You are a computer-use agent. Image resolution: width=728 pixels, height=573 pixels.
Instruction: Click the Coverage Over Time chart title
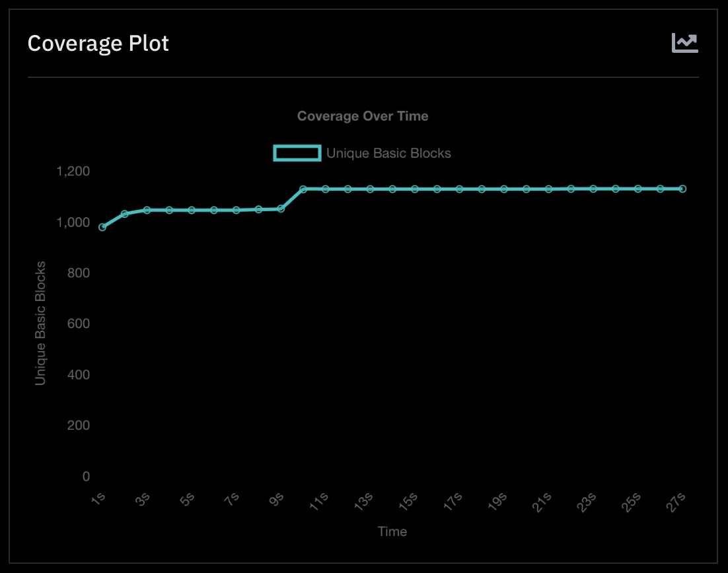pyautogui.click(x=363, y=116)
